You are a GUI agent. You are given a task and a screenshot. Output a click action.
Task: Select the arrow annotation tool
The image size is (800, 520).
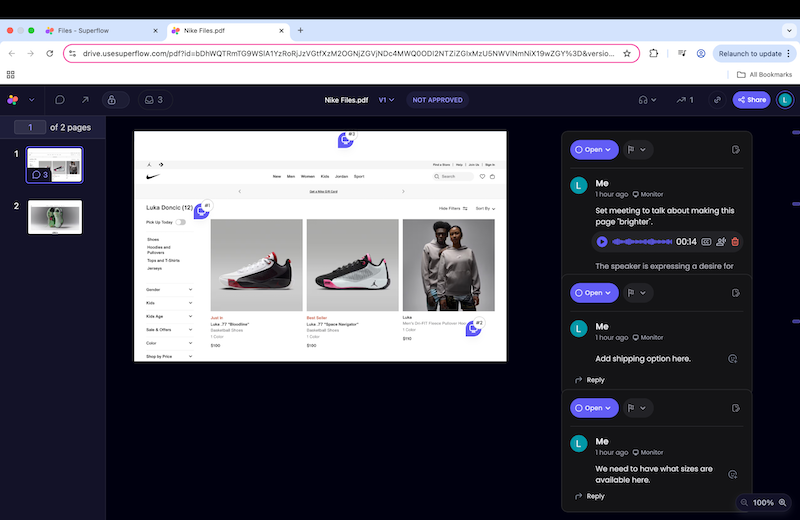(85, 100)
